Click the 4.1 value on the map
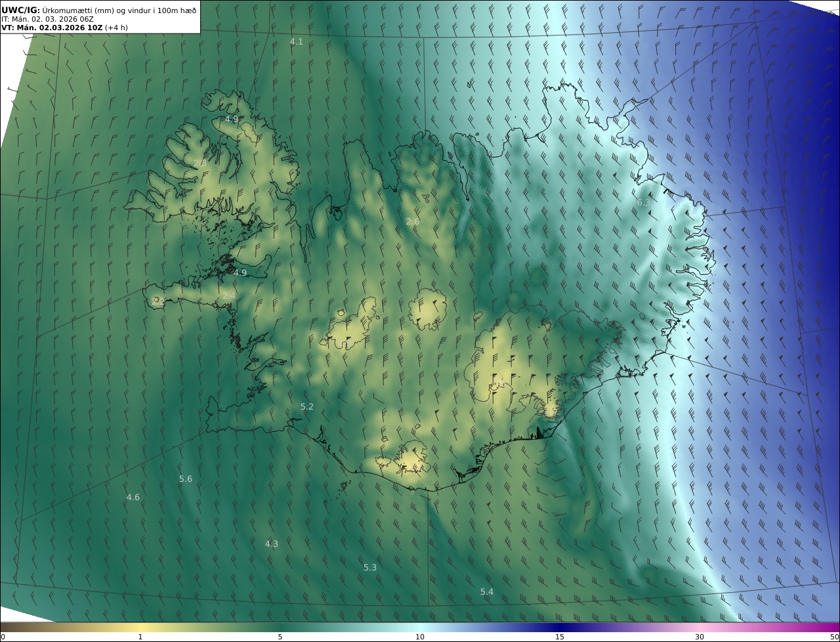 point(297,42)
